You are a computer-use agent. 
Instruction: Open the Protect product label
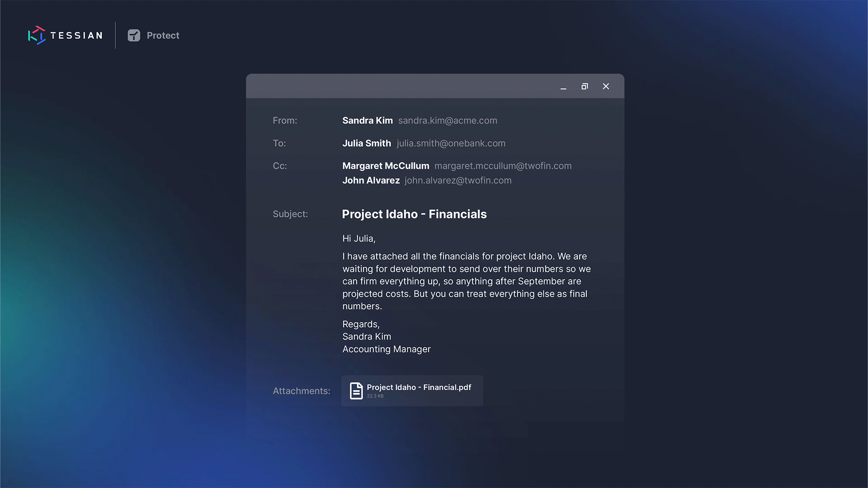pyautogui.click(x=163, y=35)
